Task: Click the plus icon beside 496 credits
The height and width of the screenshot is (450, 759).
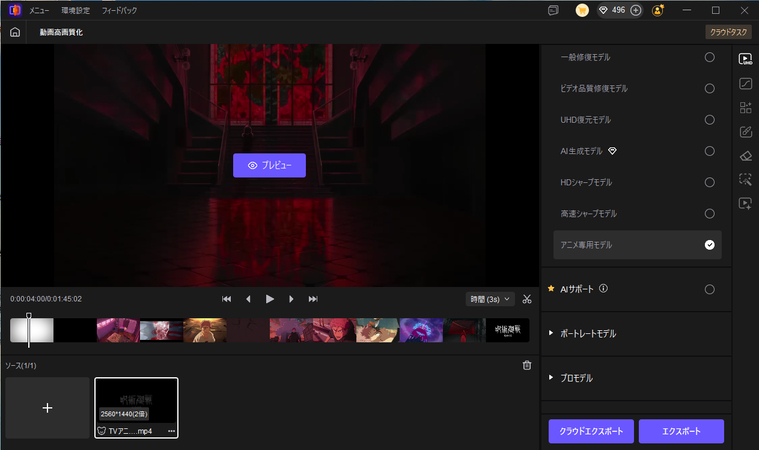Action: (635, 10)
